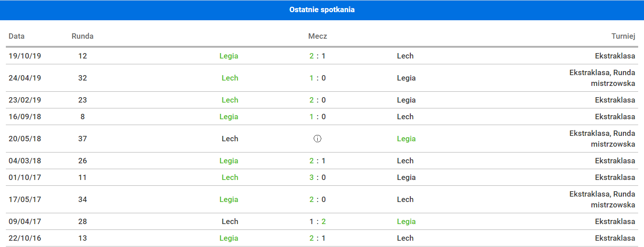Select the "Runda" column header
The height and width of the screenshot is (247, 644).
(x=82, y=36)
